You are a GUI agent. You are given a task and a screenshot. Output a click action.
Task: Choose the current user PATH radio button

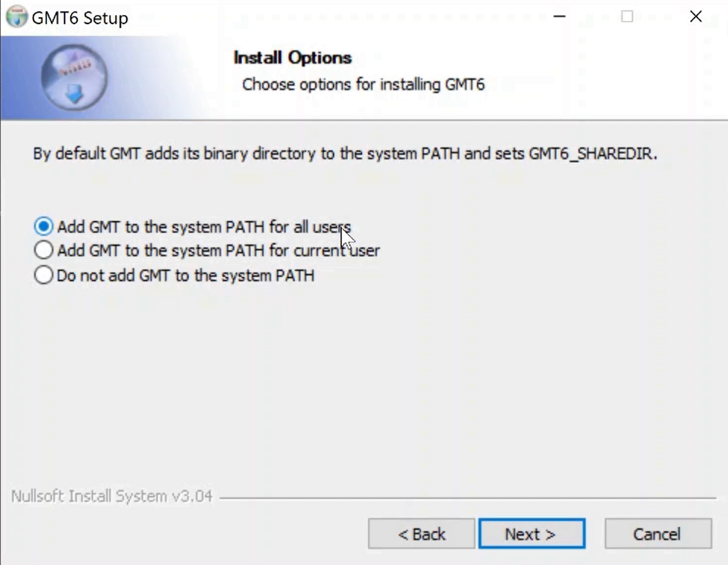click(44, 250)
